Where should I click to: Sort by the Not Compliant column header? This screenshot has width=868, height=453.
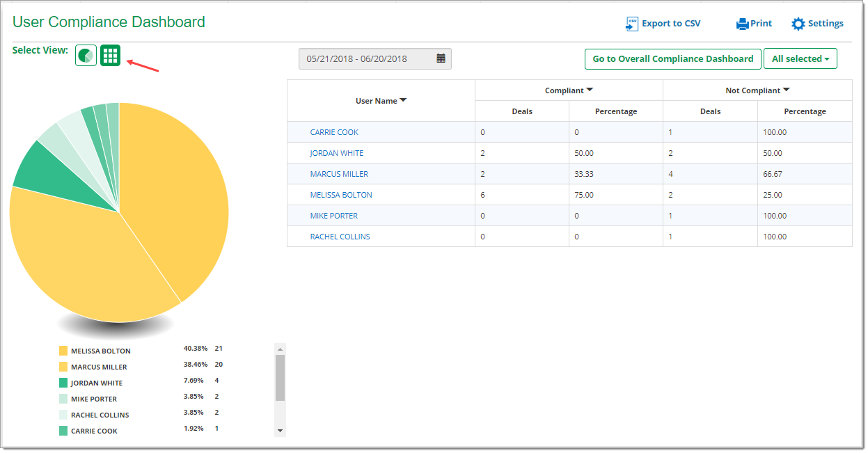tap(757, 90)
